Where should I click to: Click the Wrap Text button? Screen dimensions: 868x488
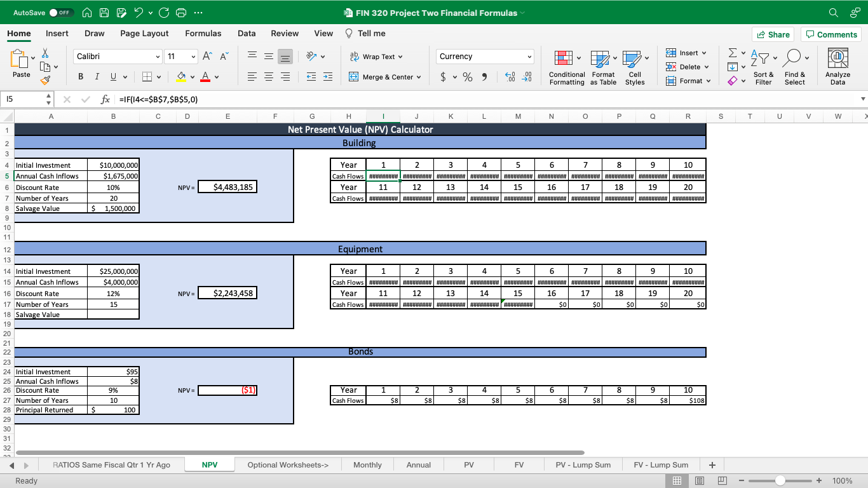coord(376,57)
